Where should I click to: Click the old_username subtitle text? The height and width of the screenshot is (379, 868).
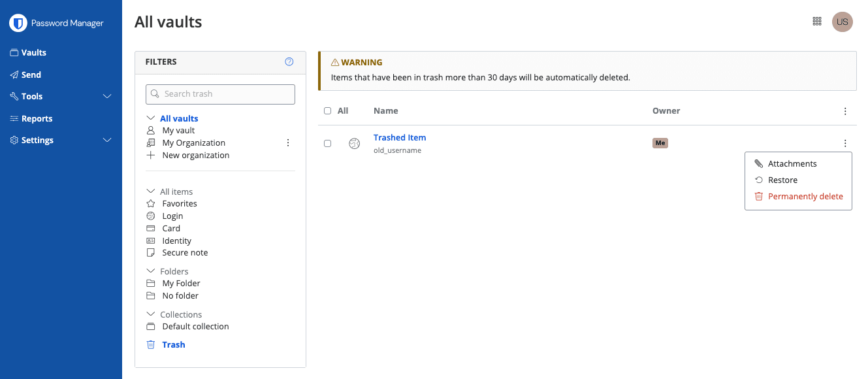[397, 150]
